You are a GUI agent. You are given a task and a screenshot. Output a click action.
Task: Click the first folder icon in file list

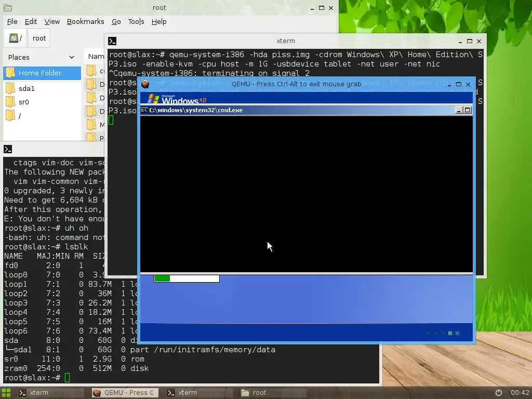click(91, 71)
